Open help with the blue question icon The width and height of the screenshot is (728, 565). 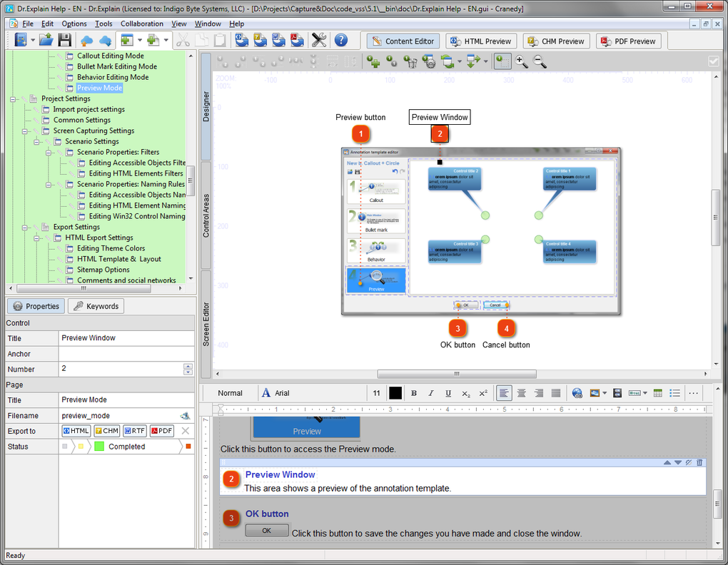pyautogui.click(x=340, y=41)
